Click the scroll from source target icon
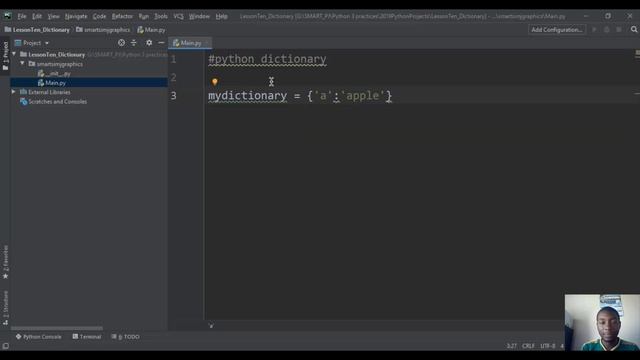This screenshot has height=360, width=640. (121, 43)
